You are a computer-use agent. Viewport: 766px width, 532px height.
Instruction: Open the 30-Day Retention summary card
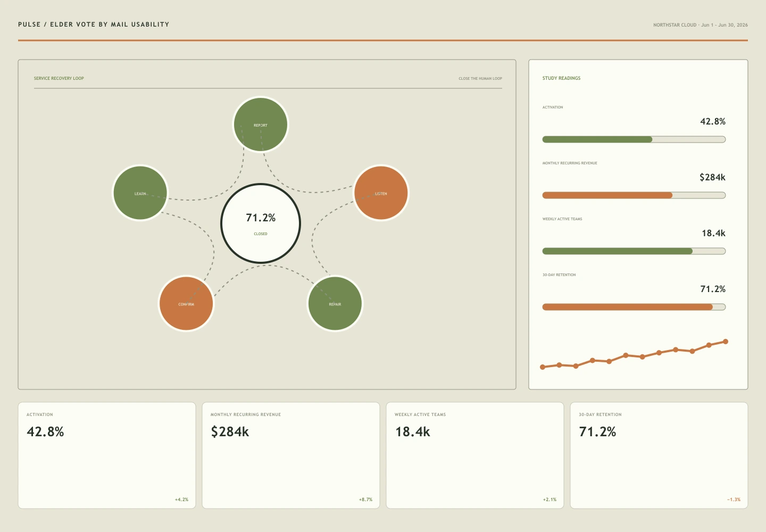click(659, 455)
